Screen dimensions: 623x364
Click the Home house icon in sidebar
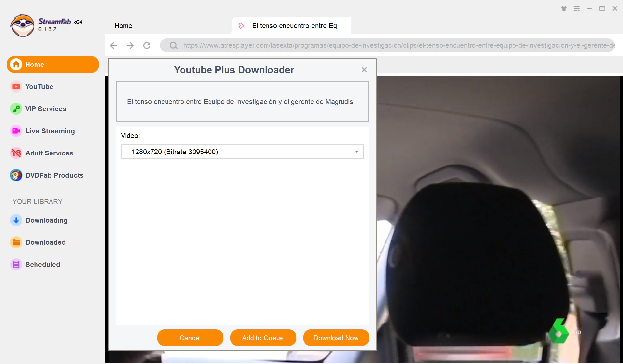[16, 65]
